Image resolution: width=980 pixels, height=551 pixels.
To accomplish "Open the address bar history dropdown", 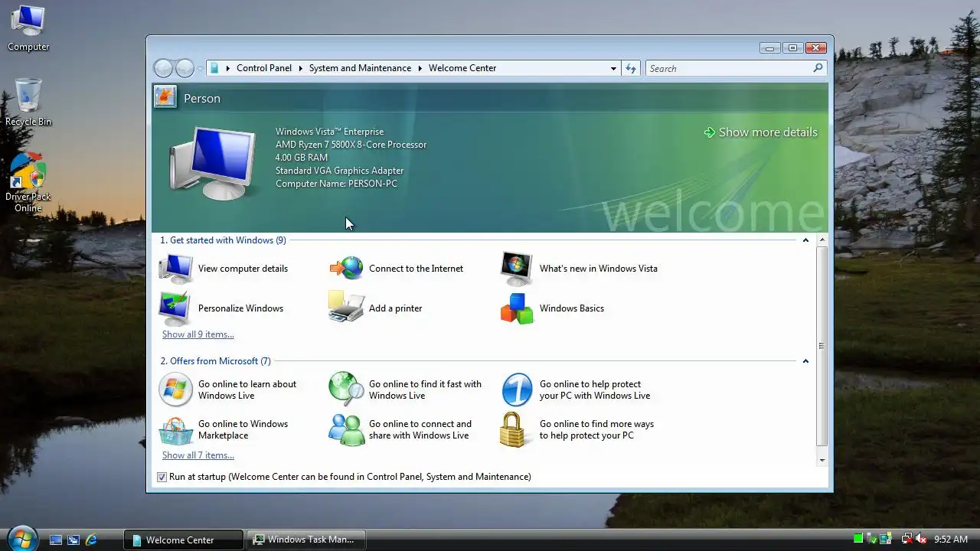I will click(613, 68).
